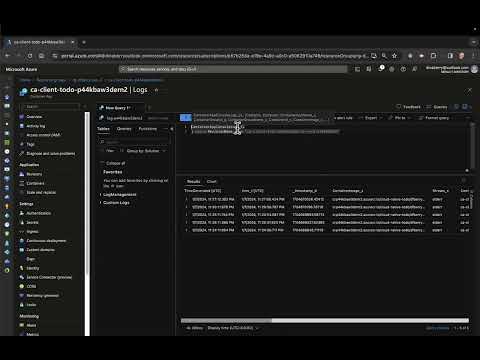480x360 pixels.
Task: Open Alerts under Monitoring
Action: [x=31, y=325]
